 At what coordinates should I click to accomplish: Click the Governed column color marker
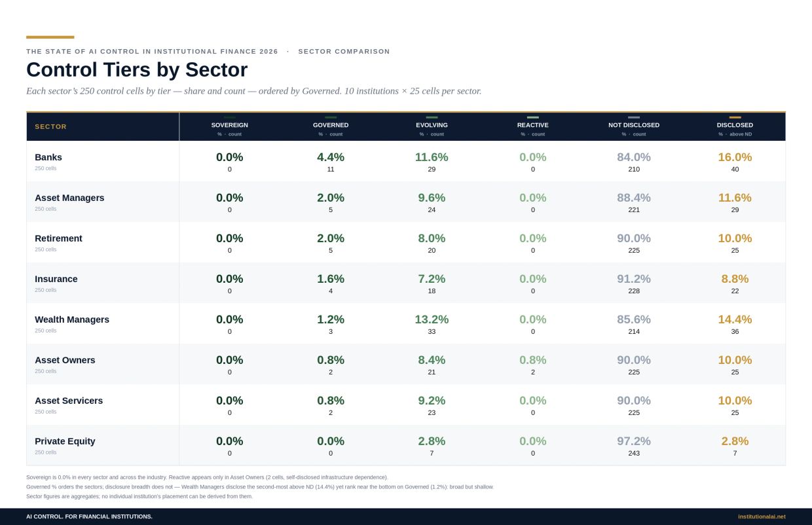pos(331,117)
